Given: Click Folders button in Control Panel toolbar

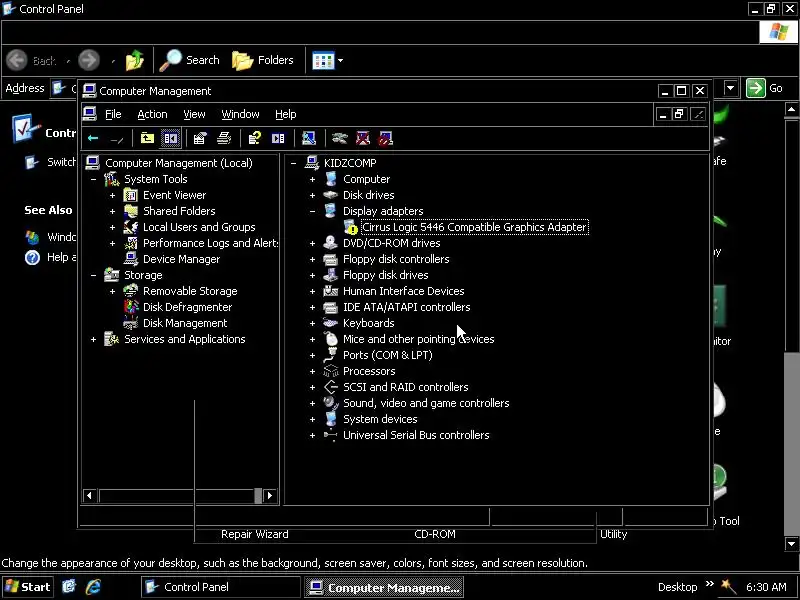Looking at the screenshot, I should coord(263,60).
